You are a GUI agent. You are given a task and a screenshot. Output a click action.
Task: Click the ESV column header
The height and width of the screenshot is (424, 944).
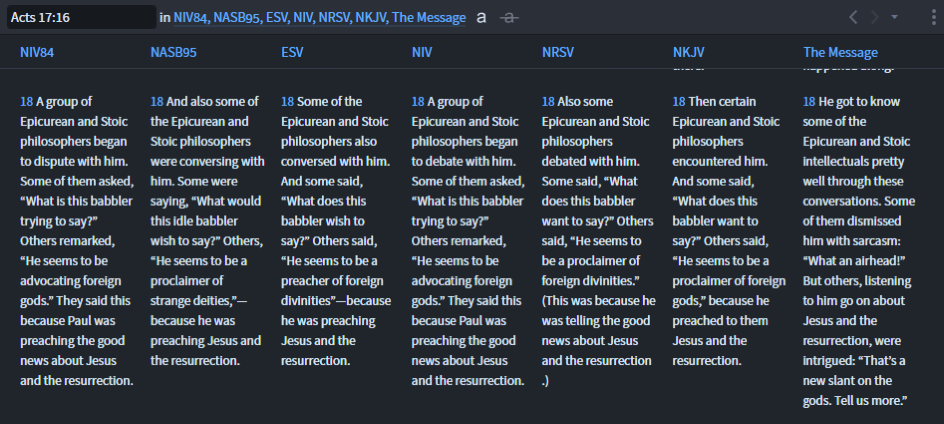(292, 52)
